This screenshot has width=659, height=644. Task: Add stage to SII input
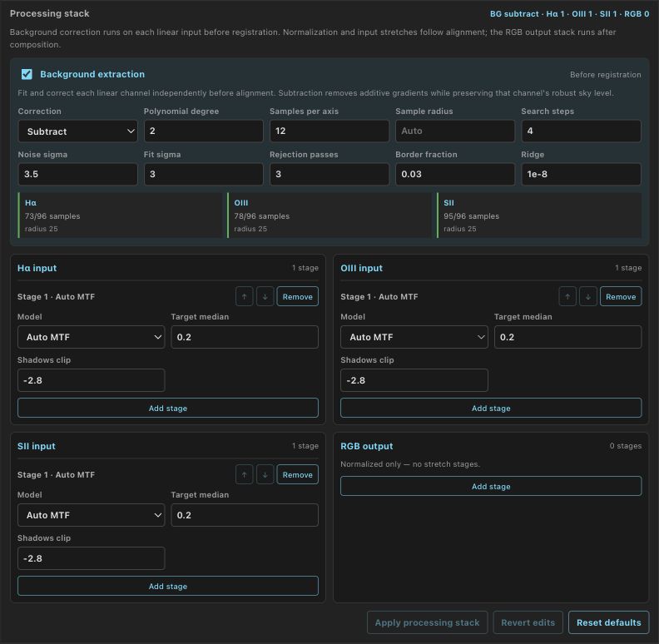click(x=168, y=586)
